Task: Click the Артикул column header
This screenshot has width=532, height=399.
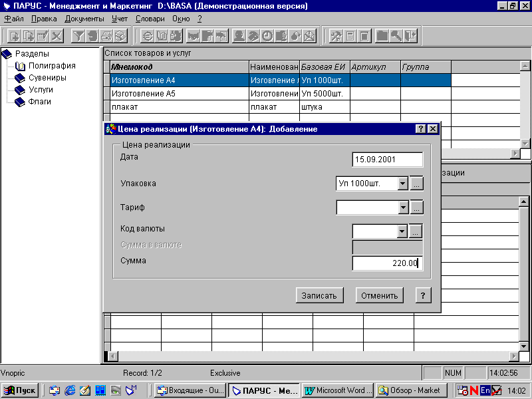Action: pos(375,67)
